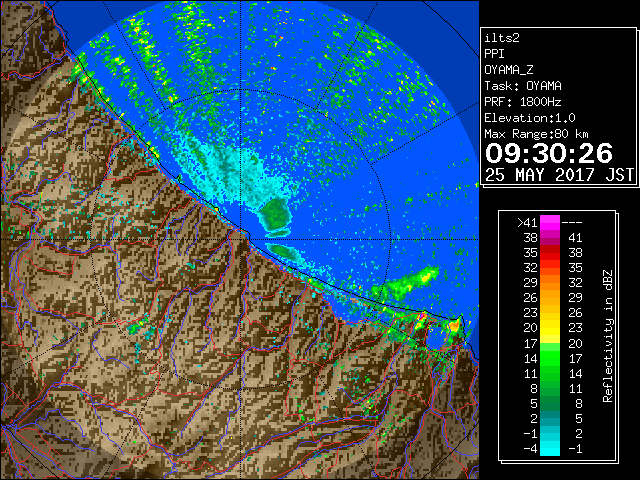Click the Elevation:1.0 text
The image size is (640, 480).
[x=530, y=118]
